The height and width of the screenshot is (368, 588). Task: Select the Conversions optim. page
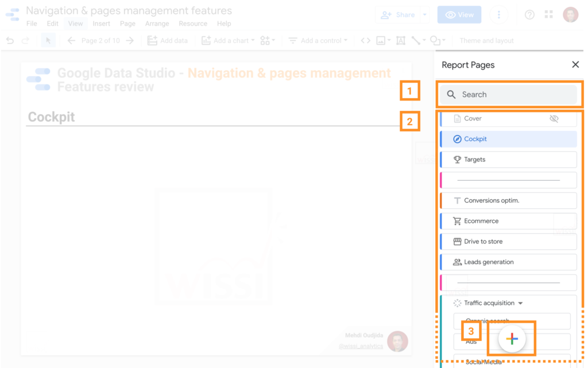click(508, 200)
